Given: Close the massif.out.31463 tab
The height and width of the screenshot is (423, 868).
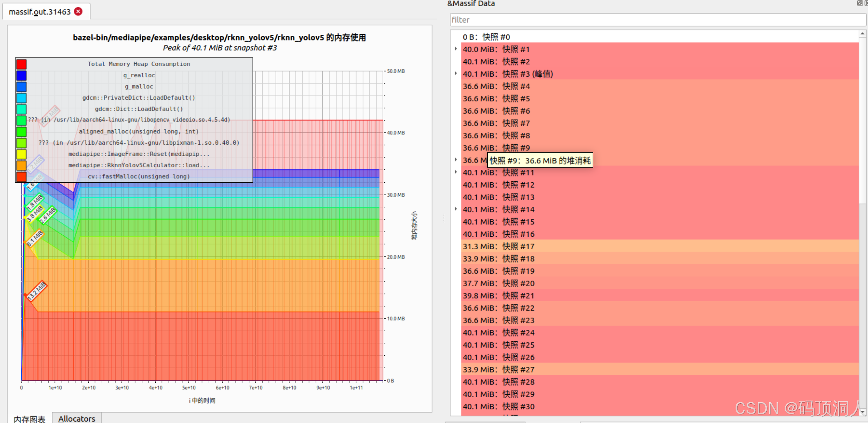Looking at the screenshot, I should [78, 11].
